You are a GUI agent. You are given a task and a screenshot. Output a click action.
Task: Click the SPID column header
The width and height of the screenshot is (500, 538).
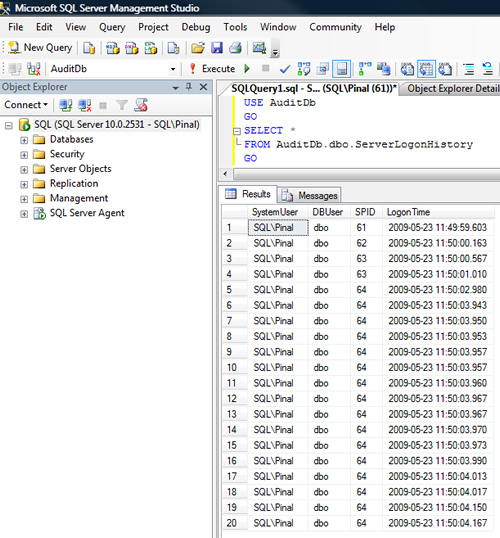point(366,212)
